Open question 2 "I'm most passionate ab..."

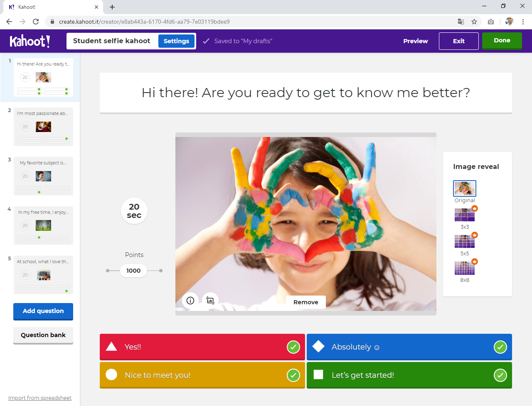(x=43, y=127)
